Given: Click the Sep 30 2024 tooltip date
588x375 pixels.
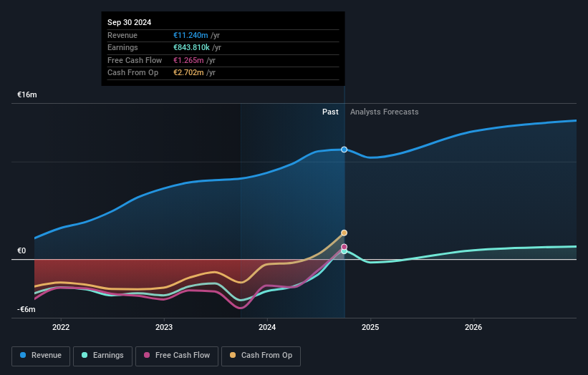Looking at the screenshot, I should [130, 22].
